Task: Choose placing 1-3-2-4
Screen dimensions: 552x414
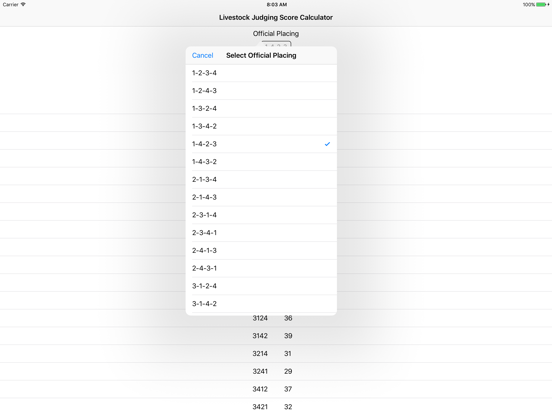Action: tap(261, 108)
